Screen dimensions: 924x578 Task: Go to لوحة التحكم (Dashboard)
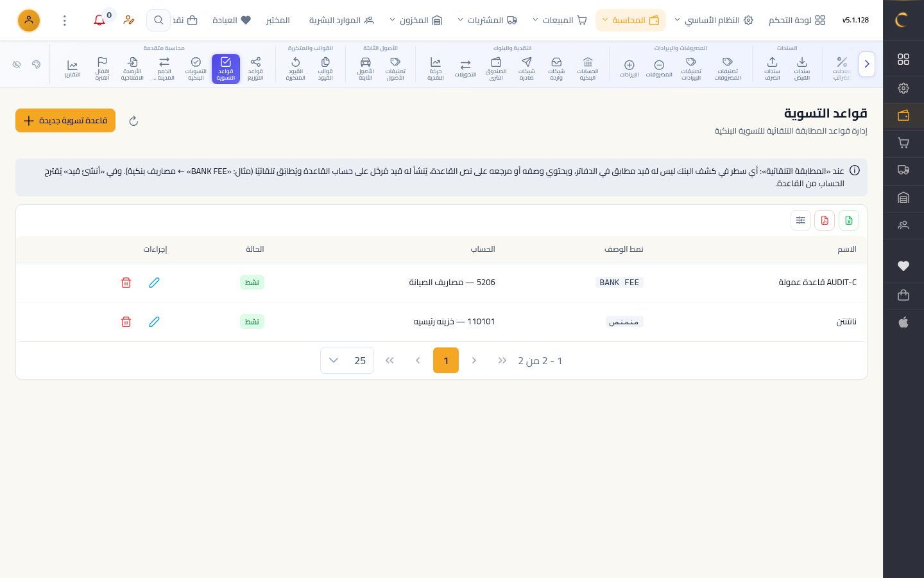[797, 21]
